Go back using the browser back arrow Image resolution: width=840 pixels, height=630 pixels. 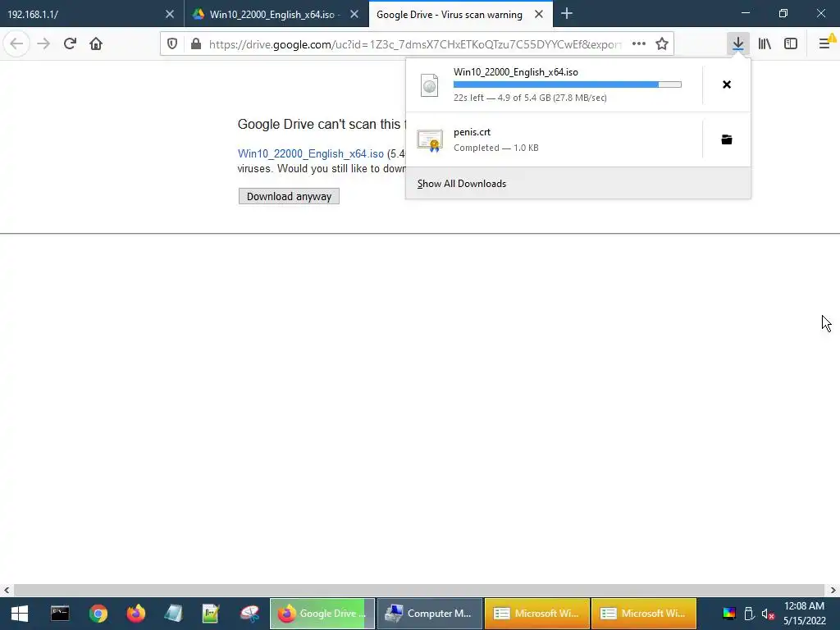tap(16, 44)
